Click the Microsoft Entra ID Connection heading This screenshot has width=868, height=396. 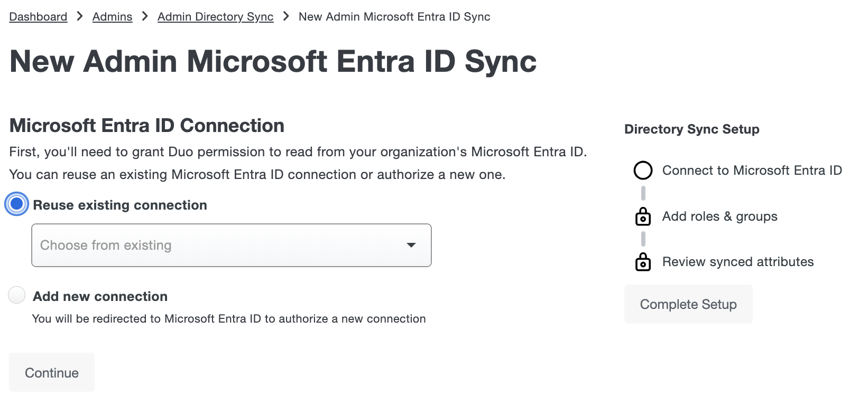coord(147,126)
